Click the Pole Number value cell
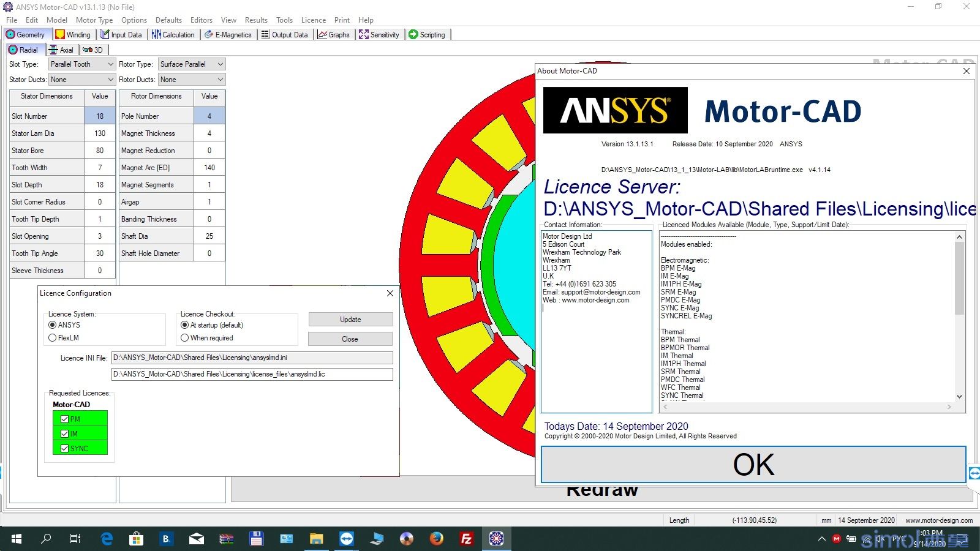 209,116
